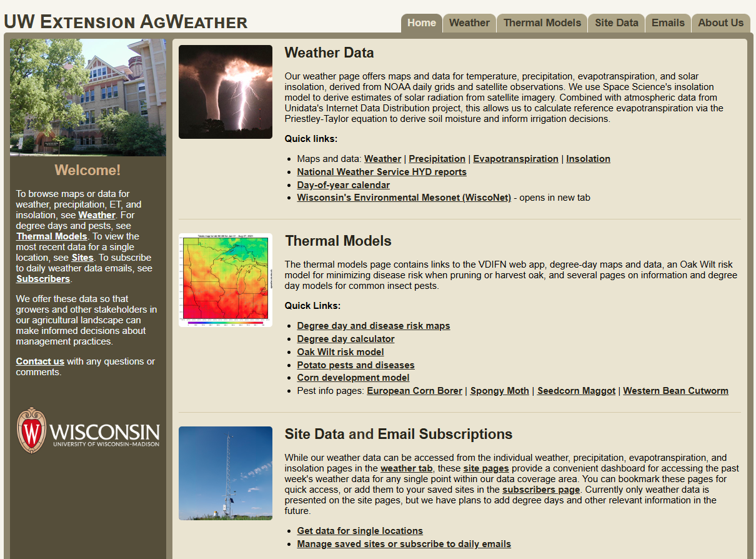Select the About Us tab

pyautogui.click(x=720, y=23)
